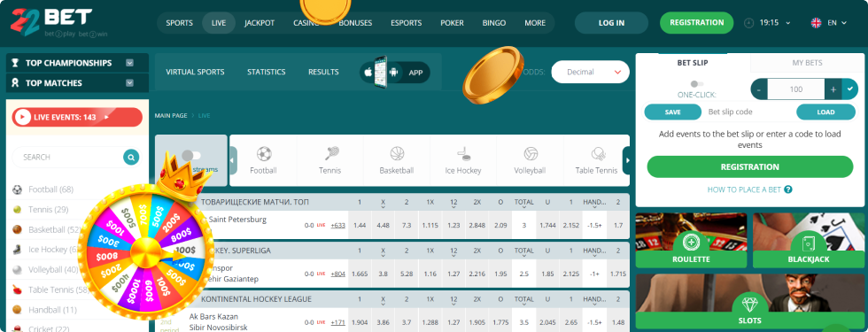Click the UK flag language icon
This screenshot has width=868, height=332.
click(x=816, y=23)
